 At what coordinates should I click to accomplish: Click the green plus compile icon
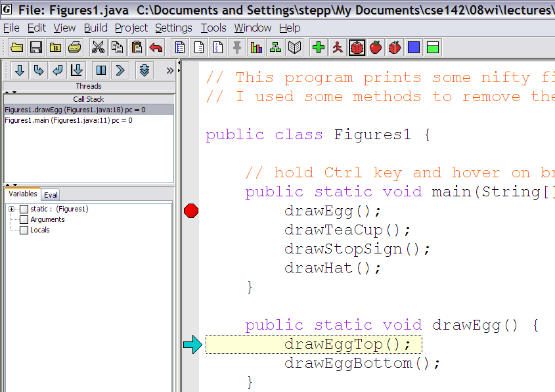tap(319, 47)
